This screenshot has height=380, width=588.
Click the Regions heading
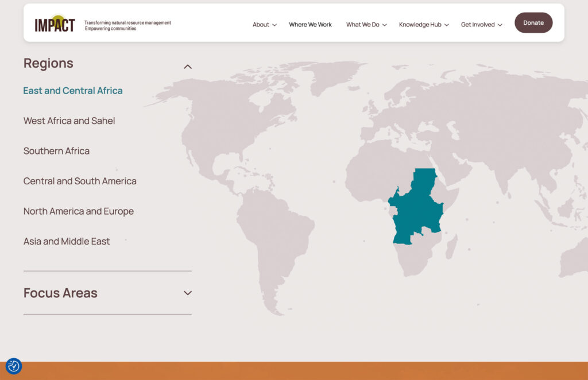(48, 63)
